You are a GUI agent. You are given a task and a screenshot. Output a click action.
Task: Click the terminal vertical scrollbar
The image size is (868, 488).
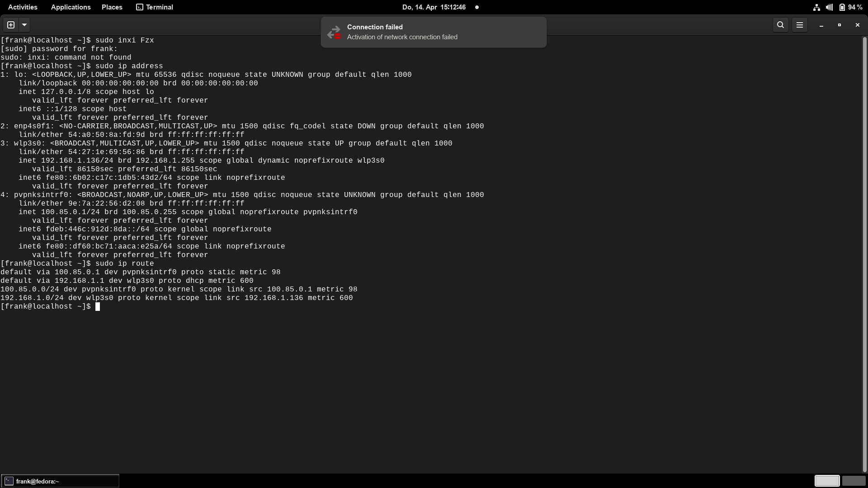click(x=864, y=253)
